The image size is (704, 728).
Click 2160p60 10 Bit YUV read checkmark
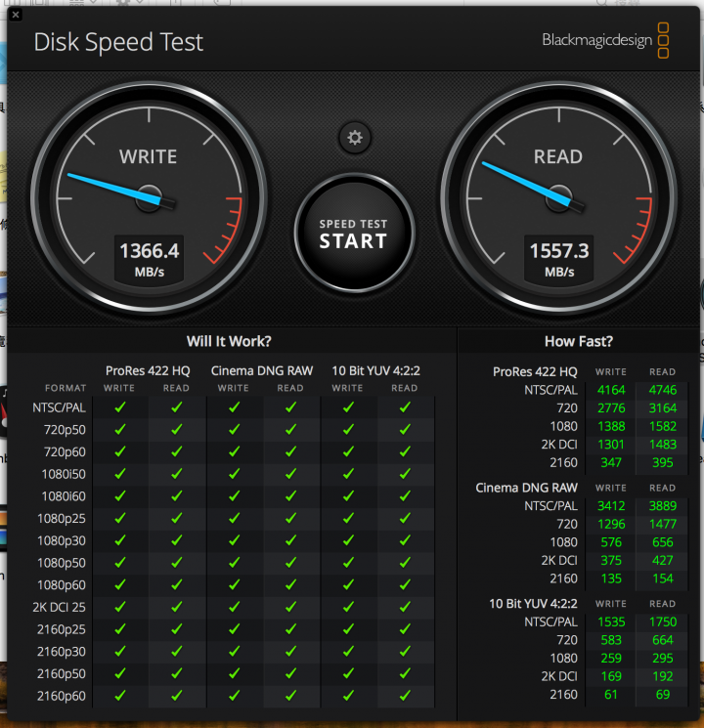point(405,696)
